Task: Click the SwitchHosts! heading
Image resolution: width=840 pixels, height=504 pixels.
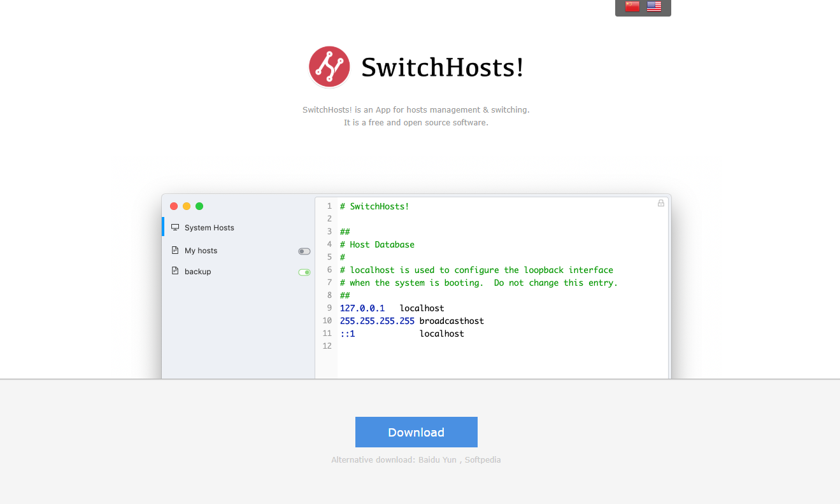Action: [442, 66]
